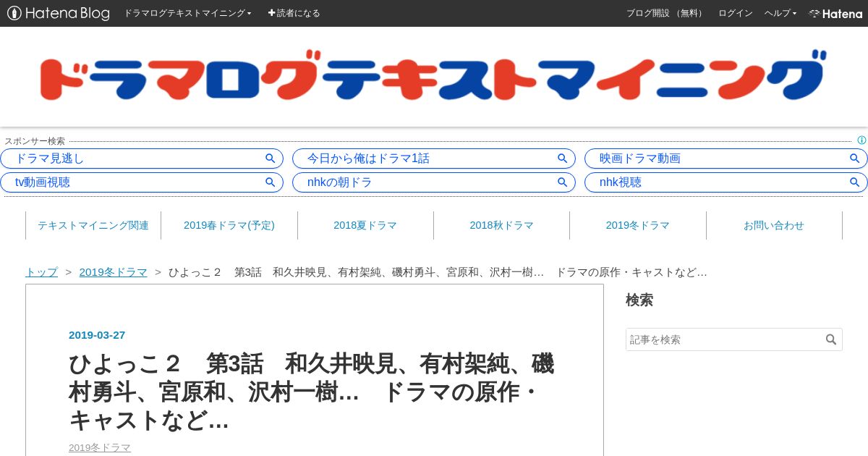Select the ドラマ見逃し sponsored search
Image resolution: width=868 pixels, height=456 pixels.
[x=142, y=159]
